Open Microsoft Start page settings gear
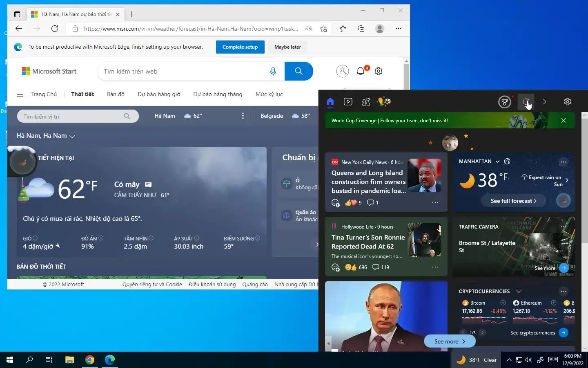 (379, 71)
